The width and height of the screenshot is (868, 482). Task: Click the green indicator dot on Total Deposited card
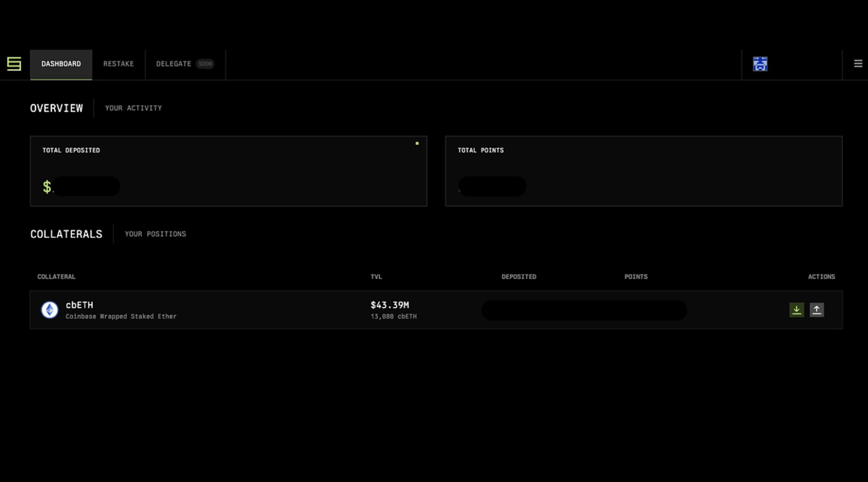418,143
